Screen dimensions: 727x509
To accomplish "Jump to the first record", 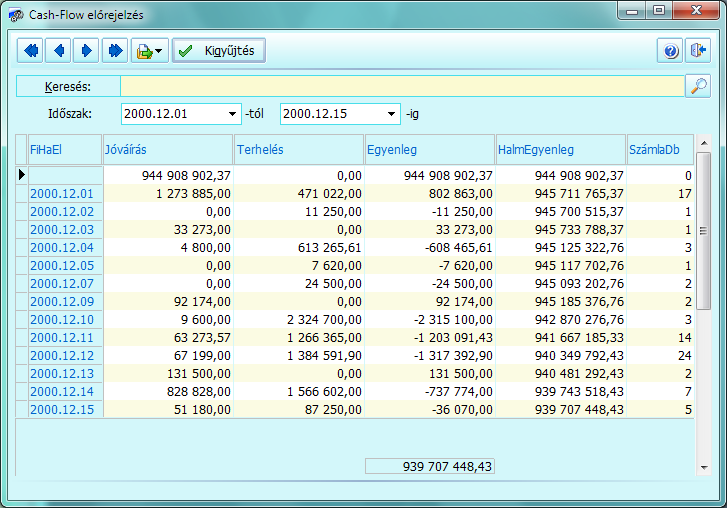I will pyautogui.click(x=31, y=50).
